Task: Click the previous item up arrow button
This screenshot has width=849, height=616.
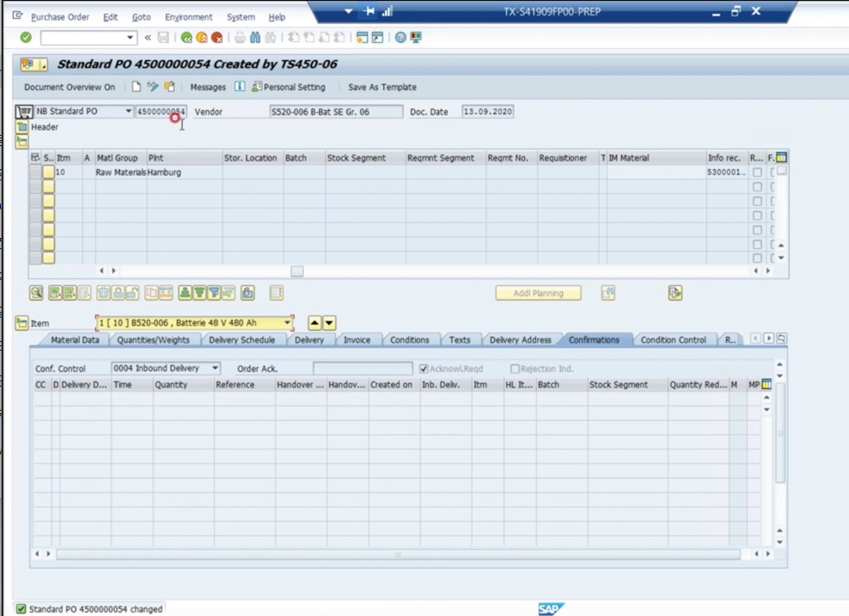Action: [x=315, y=323]
